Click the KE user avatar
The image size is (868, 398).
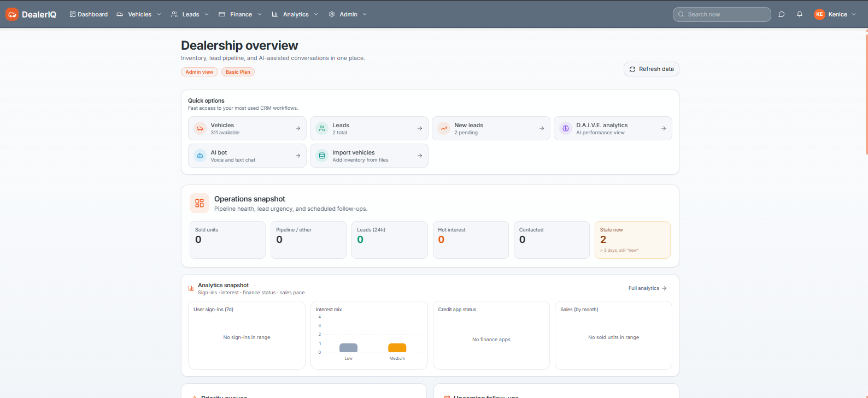tap(819, 14)
